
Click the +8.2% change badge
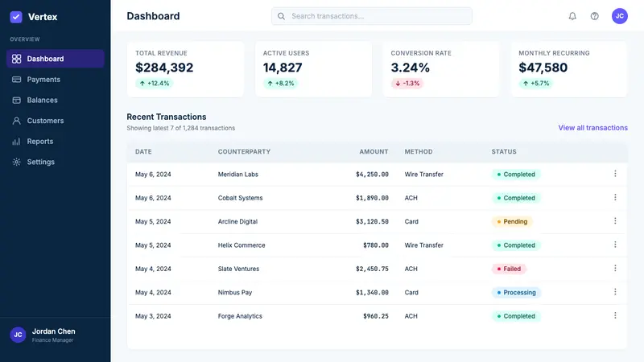pos(281,84)
